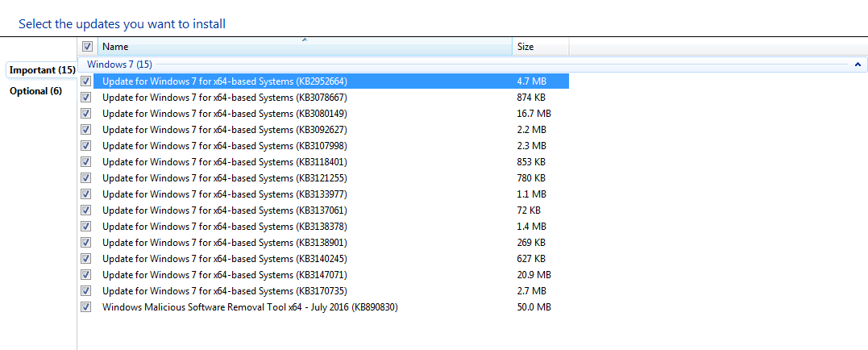Uncheck update KB2952664 checkbox
Image resolution: width=868 pixels, height=350 pixels.
point(86,81)
